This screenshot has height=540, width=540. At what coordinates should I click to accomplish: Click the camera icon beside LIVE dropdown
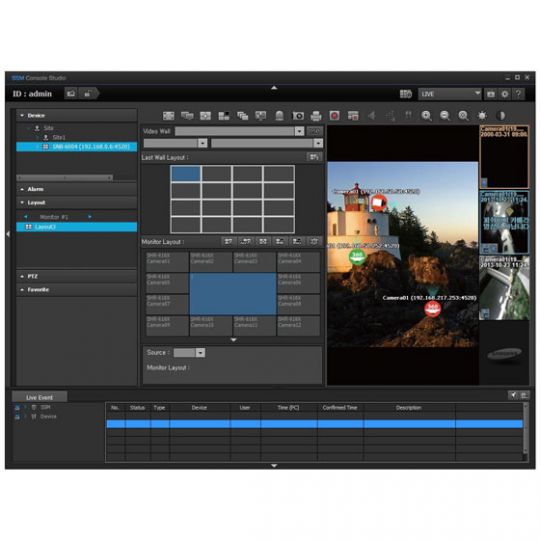pyautogui.click(x=491, y=94)
